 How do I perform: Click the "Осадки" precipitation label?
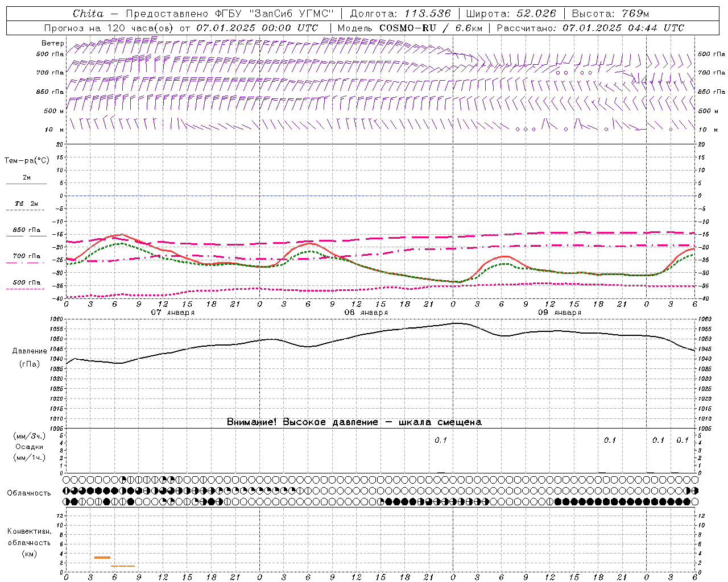click(x=29, y=447)
